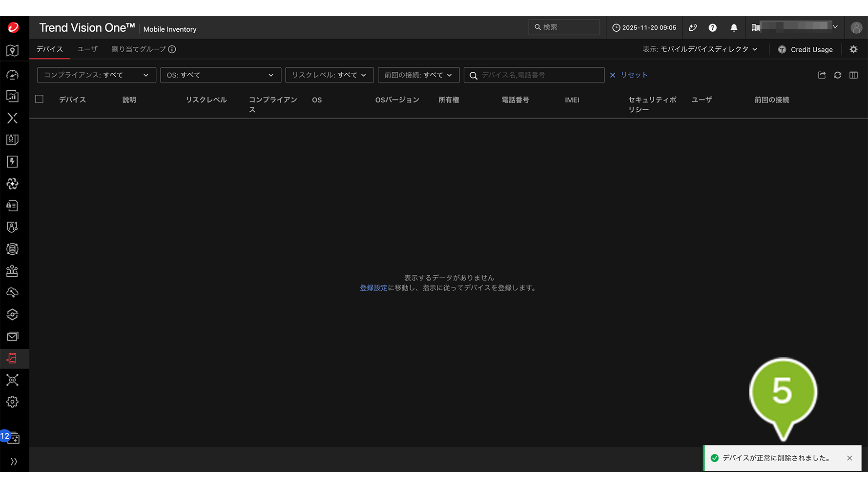Image resolution: width=868 pixels, height=488 pixels.
Task: Open the email envelope icon in sidebar
Action: click(12, 337)
